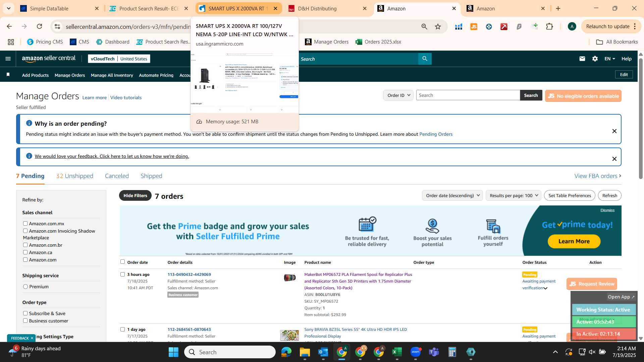This screenshot has height=362, width=644.
Task: Show hidden system tray icons
Action: coord(555,352)
